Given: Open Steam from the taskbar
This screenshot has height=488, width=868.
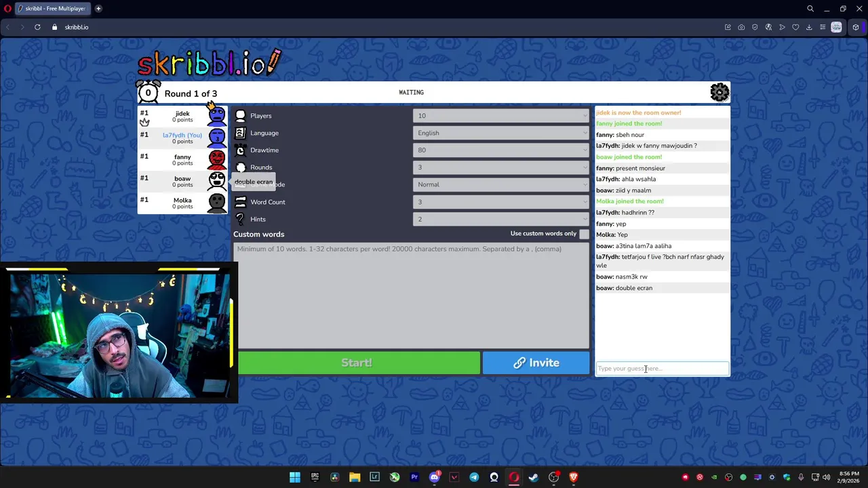Looking at the screenshot, I should pos(534,477).
